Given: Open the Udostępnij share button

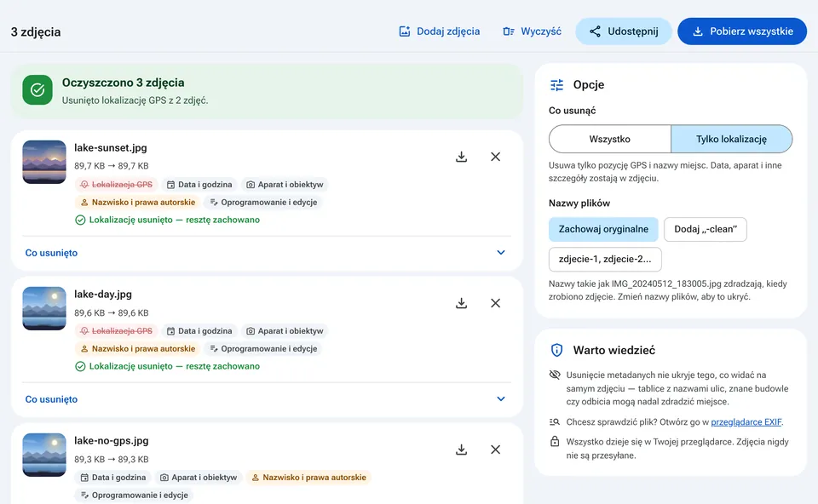Looking at the screenshot, I should (624, 31).
